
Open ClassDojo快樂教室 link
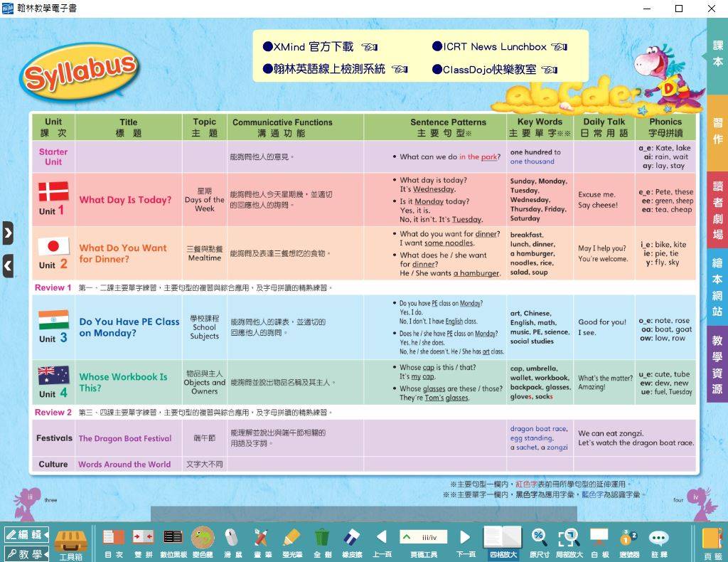(484, 70)
